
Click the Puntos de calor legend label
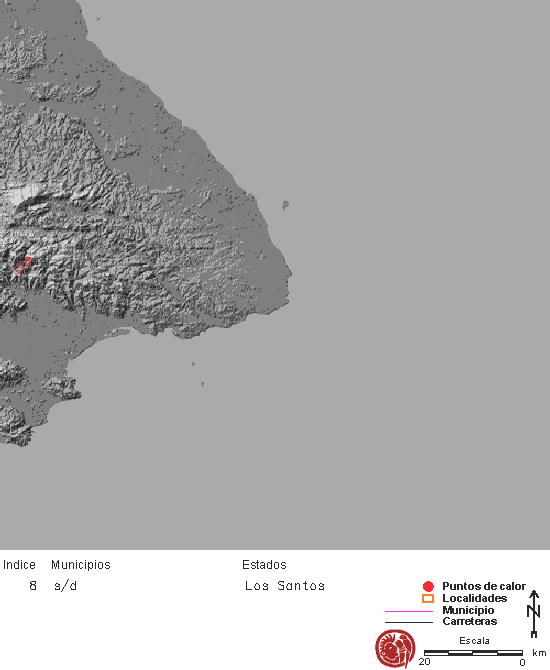pos(484,586)
